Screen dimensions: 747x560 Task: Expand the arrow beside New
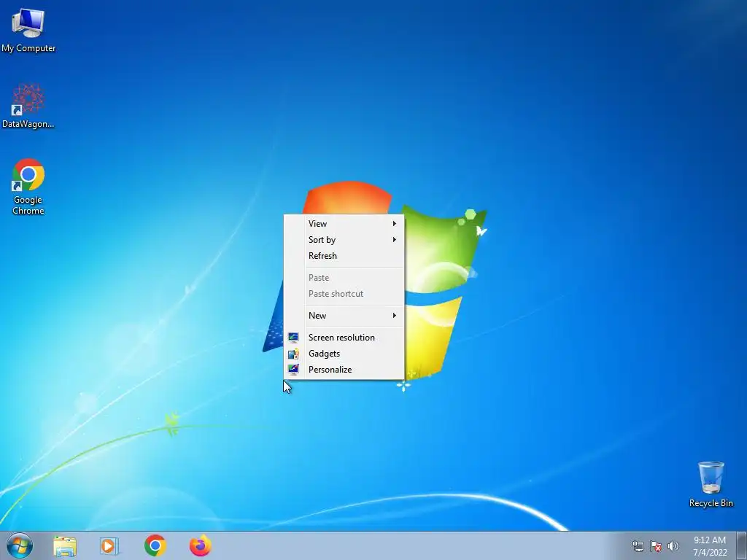(395, 315)
